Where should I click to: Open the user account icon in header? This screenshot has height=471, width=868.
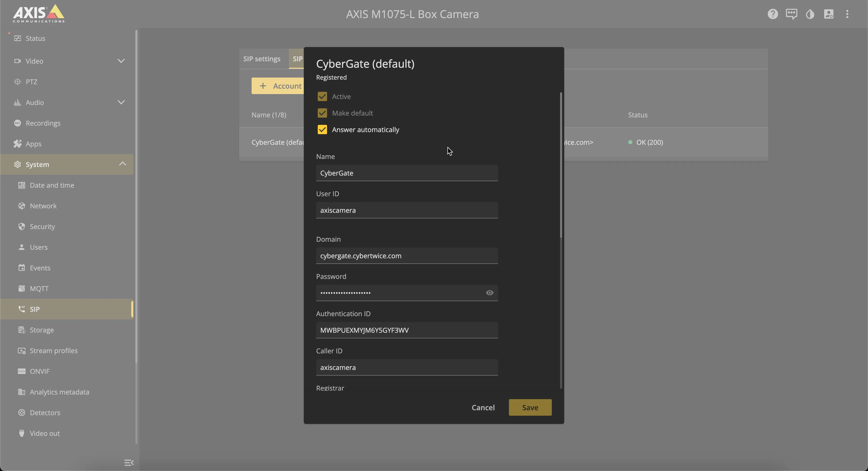point(828,14)
